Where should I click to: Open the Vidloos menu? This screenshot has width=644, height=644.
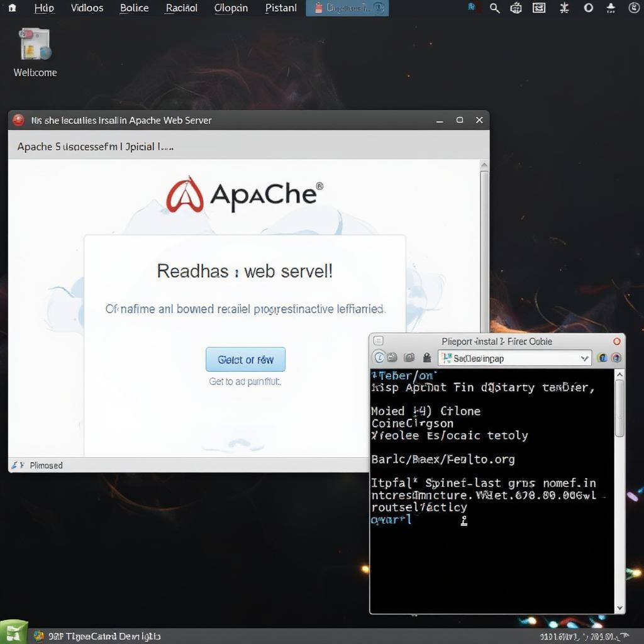[x=87, y=8]
